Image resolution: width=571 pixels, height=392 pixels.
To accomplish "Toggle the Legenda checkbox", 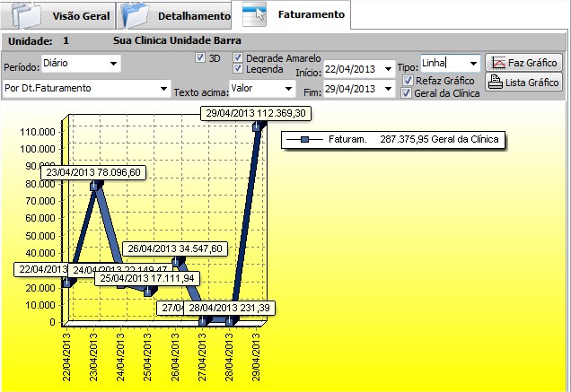I will pyautogui.click(x=238, y=69).
